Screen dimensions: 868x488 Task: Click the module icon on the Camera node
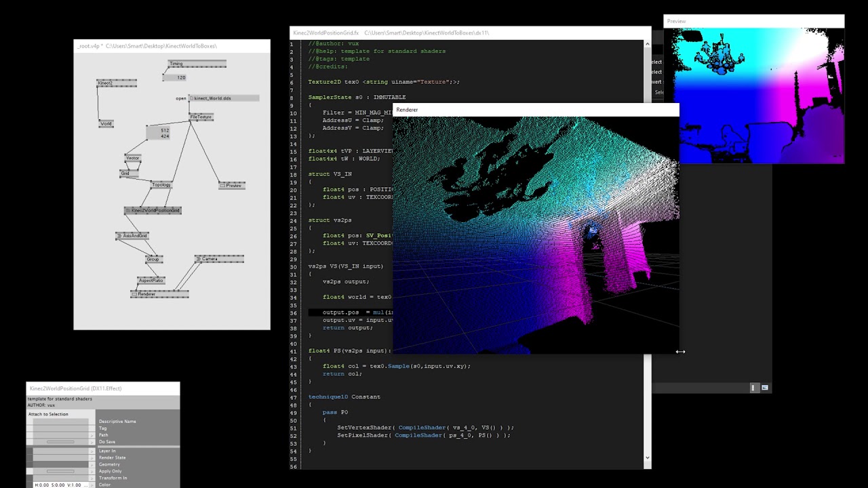(x=198, y=259)
